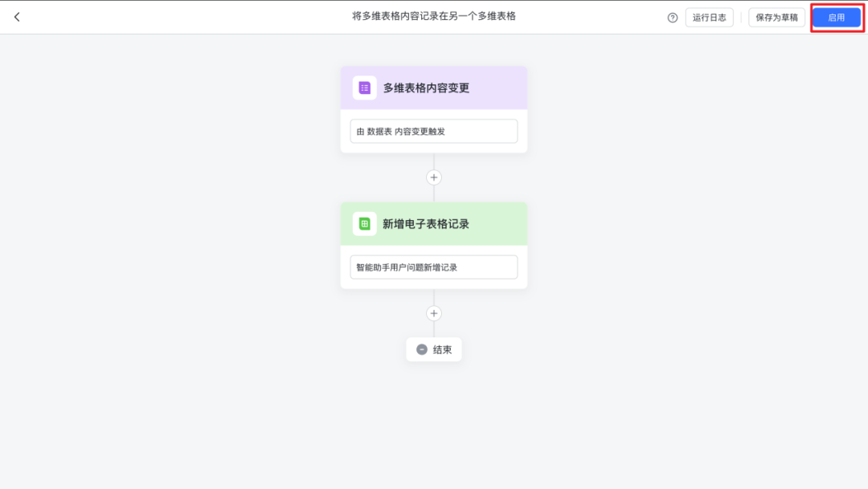Click the green 电子表格 action icon
The width and height of the screenshot is (868, 489).
(x=364, y=224)
